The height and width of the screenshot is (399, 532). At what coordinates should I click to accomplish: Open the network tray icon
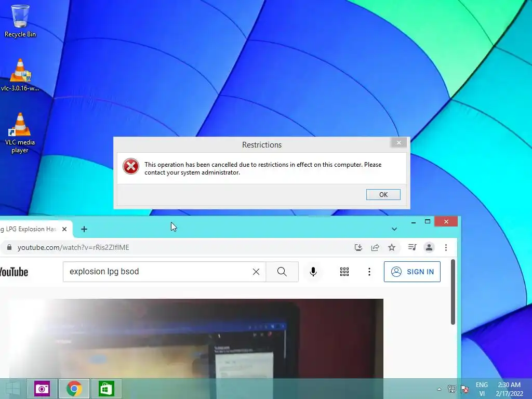(451, 389)
